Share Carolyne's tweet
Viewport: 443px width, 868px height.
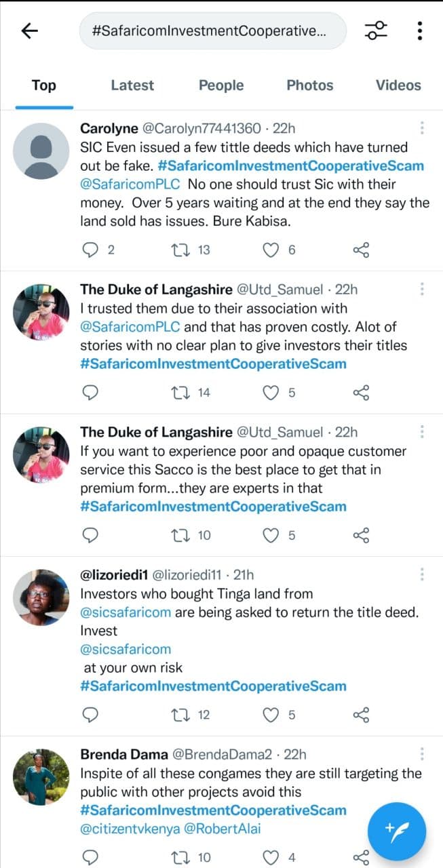tap(361, 250)
